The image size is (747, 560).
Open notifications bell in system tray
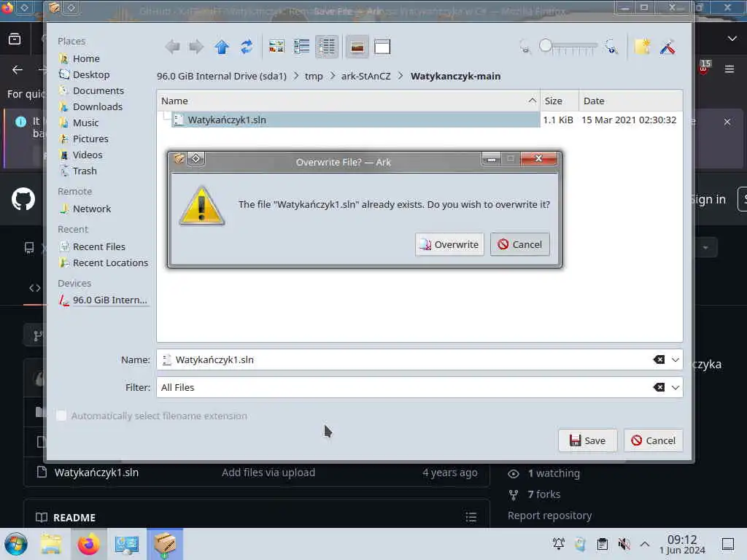tap(558, 544)
